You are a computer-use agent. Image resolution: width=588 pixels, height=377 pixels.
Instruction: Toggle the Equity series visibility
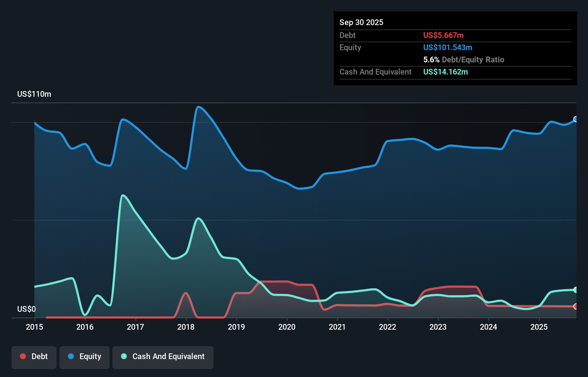pos(84,357)
